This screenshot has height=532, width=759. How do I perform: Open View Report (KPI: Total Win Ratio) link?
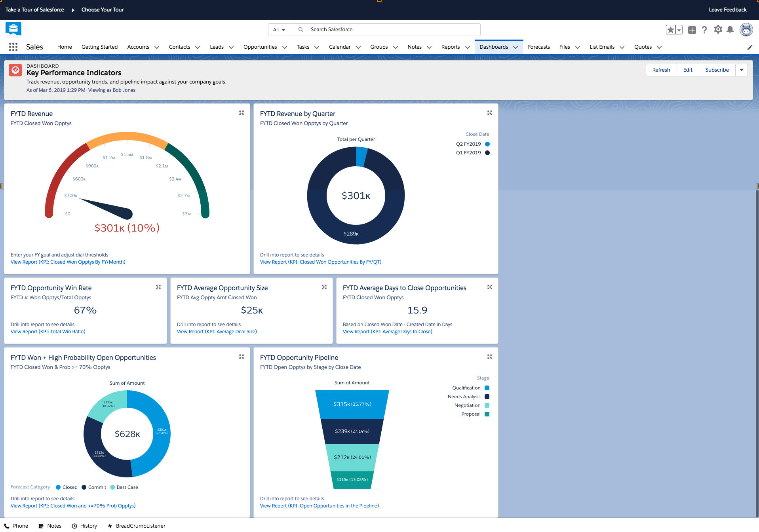coord(48,331)
